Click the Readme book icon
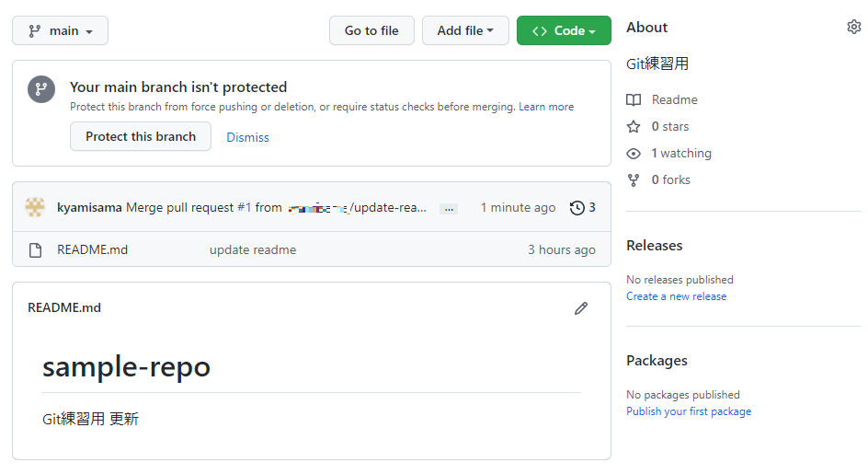The height and width of the screenshot is (474, 868). pyautogui.click(x=634, y=99)
